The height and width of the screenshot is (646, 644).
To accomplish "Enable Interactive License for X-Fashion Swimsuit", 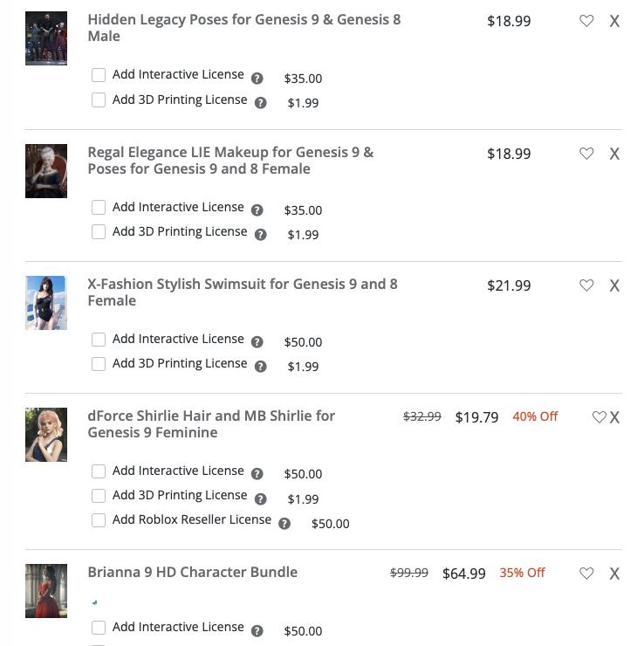I will (x=99, y=340).
